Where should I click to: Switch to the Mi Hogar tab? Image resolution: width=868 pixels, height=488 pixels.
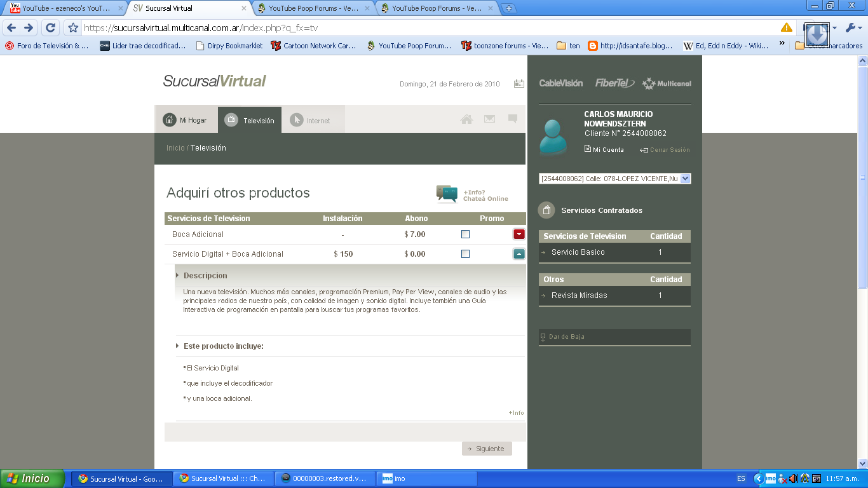click(186, 120)
